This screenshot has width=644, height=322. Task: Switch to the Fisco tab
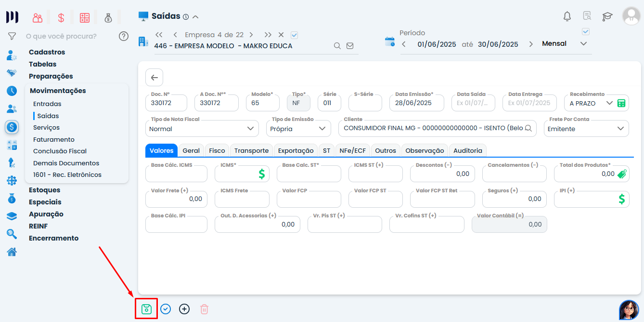point(217,150)
